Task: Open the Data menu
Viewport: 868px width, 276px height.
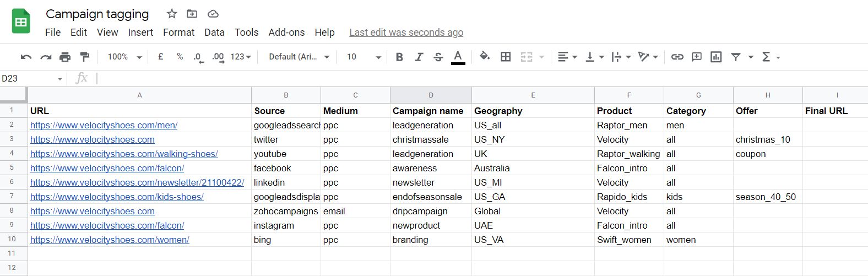Action: (214, 33)
